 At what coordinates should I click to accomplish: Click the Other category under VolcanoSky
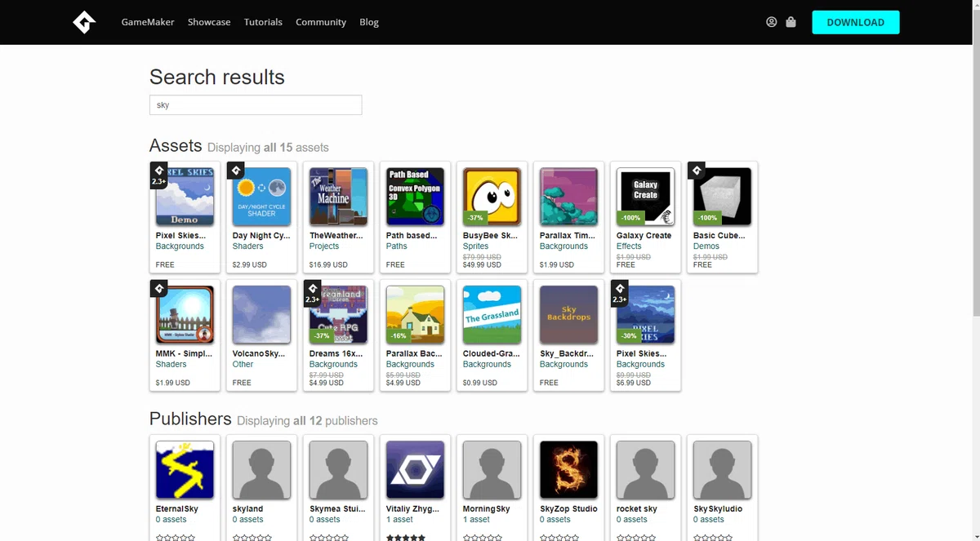click(243, 365)
